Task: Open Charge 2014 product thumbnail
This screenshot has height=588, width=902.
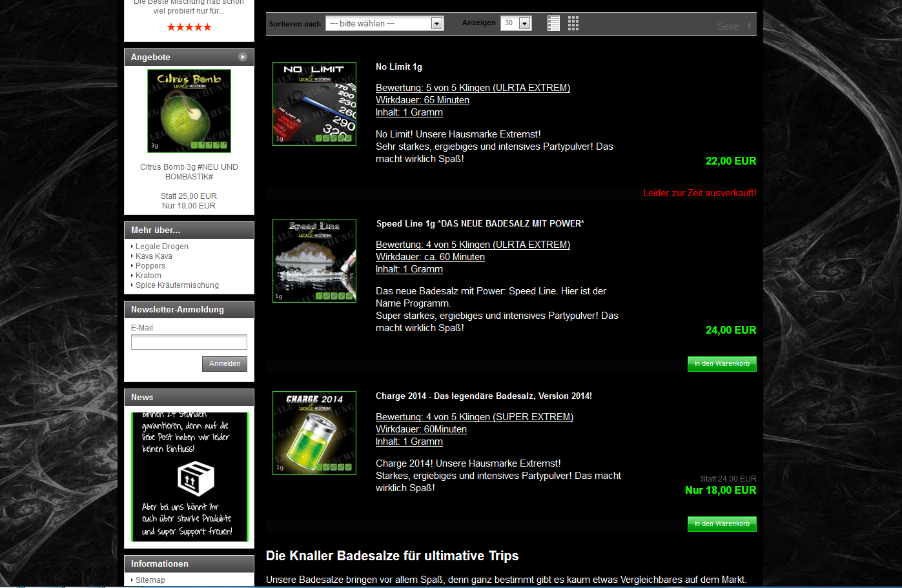Action: pyautogui.click(x=314, y=433)
